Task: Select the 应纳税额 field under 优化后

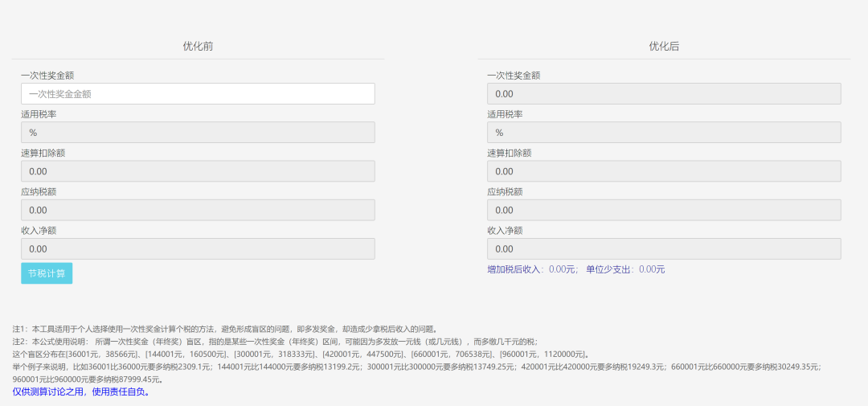Action: (x=664, y=210)
